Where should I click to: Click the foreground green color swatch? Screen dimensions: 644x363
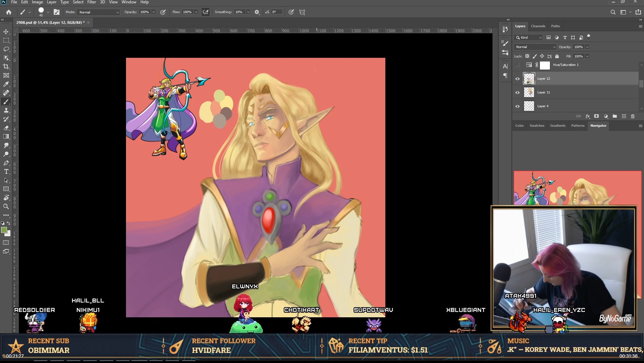(4, 230)
